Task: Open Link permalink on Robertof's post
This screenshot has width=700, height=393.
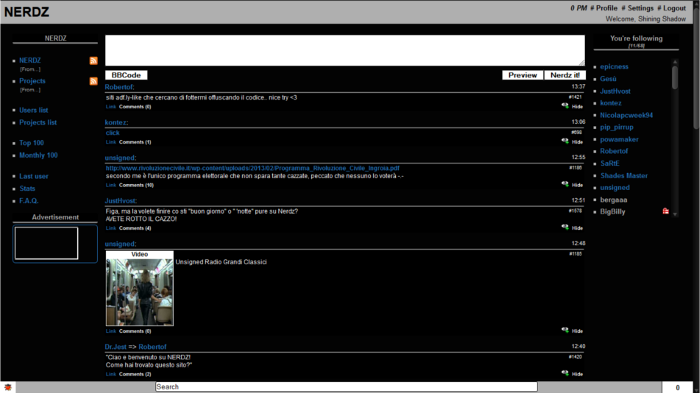Action: [111, 107]
